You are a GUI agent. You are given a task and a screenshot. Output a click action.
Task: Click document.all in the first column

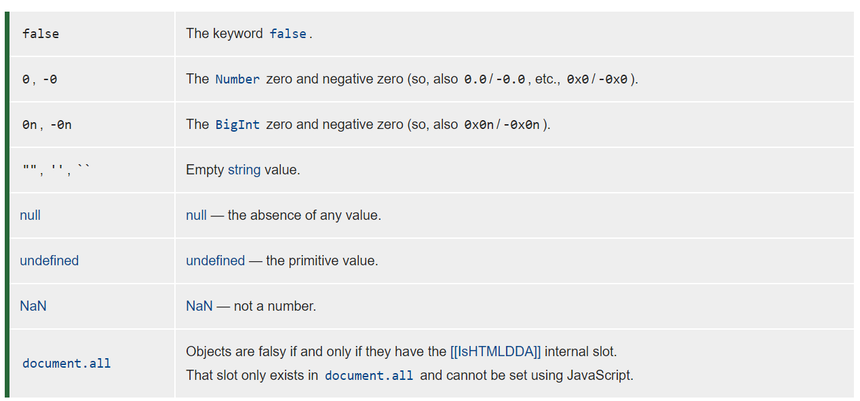coord(66,363)
